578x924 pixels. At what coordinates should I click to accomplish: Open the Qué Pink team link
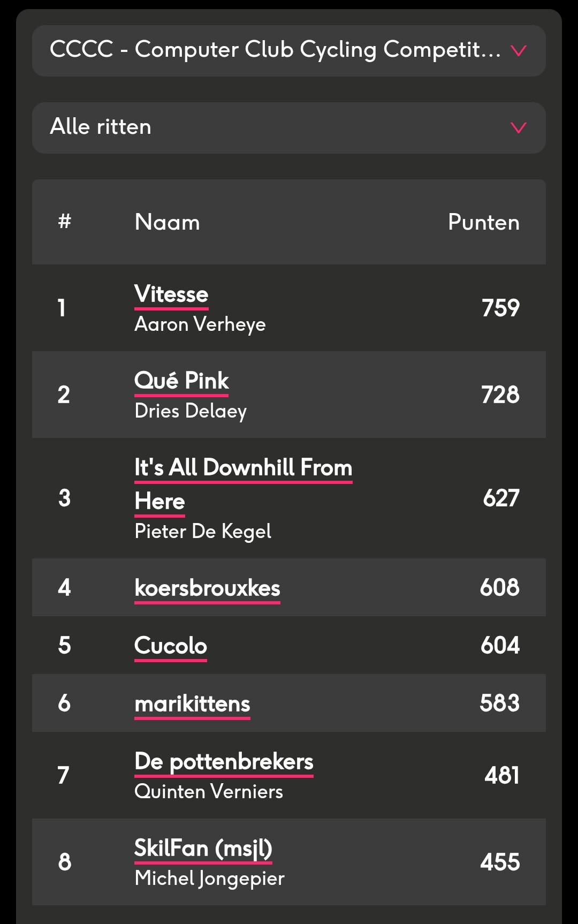pyautogui.click(x=181, y=381)
